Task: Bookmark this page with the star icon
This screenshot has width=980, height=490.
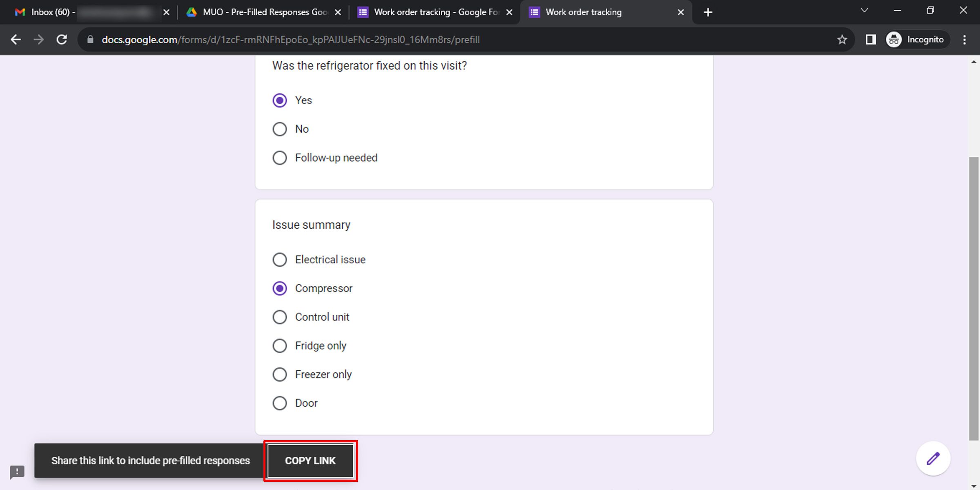Action: pyautogui.click(x=842, y=39)
